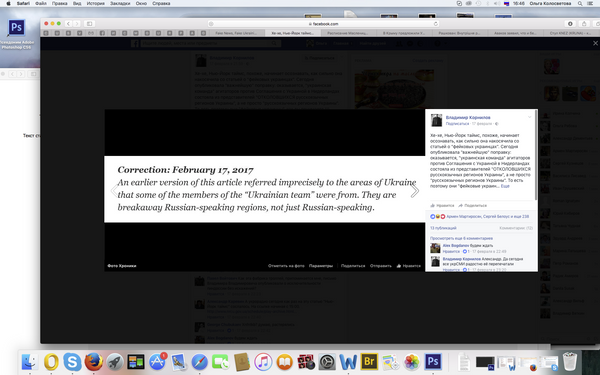Open iTunes from the dock
600x375 pixels.
tap(263, 362)
